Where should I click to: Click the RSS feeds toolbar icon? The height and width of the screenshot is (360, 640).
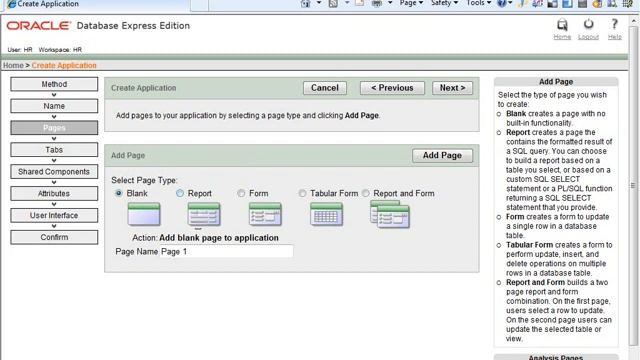(333, 3)
